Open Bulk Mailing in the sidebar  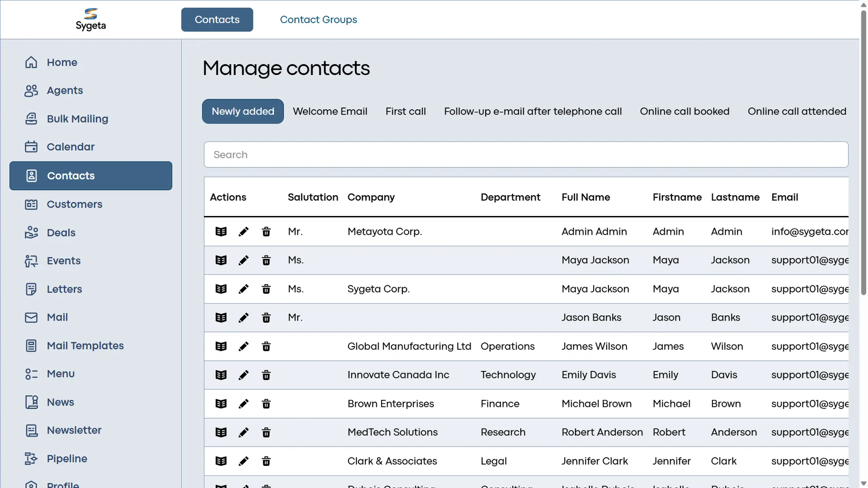click(91, 119)
